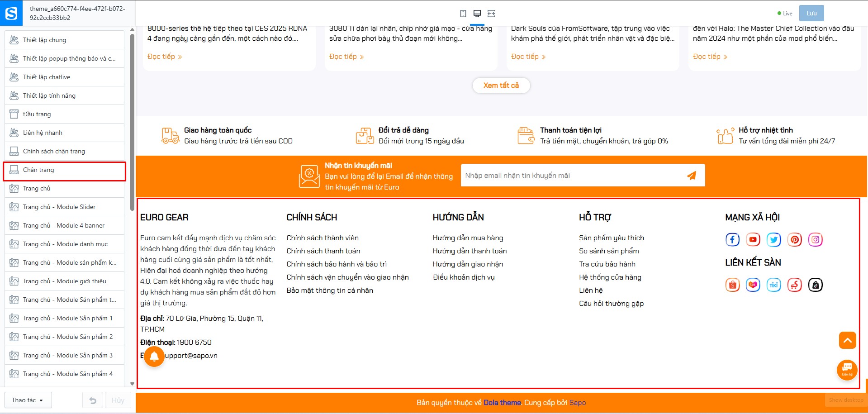Screen dimensions: 868x414
Task: Open the Thao tác dropdown
Action: click(28, 400)
